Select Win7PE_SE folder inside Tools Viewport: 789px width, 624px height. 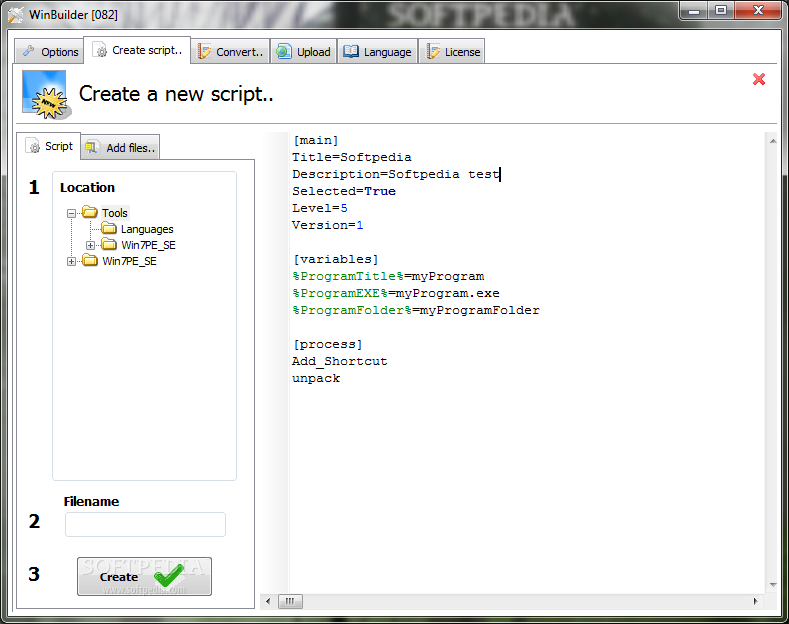tap(148, 245)
